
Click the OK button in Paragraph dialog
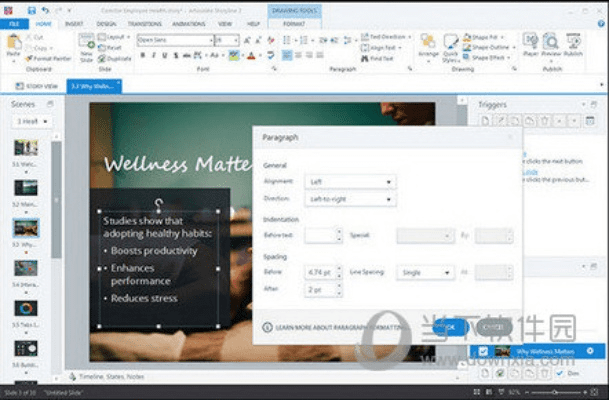(449, 326)
